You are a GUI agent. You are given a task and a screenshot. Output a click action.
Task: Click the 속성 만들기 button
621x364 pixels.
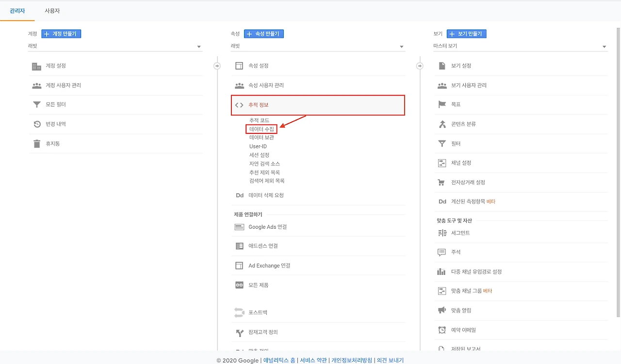point(264,34)
